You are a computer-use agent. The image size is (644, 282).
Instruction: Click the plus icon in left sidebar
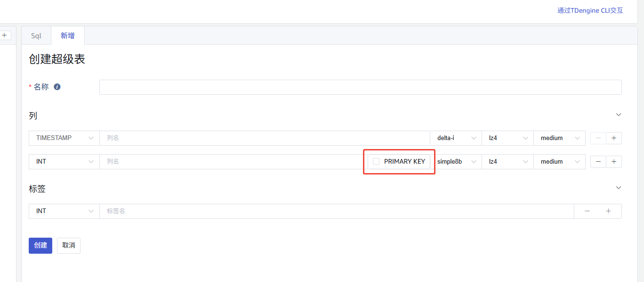click(x=4, y=35)
